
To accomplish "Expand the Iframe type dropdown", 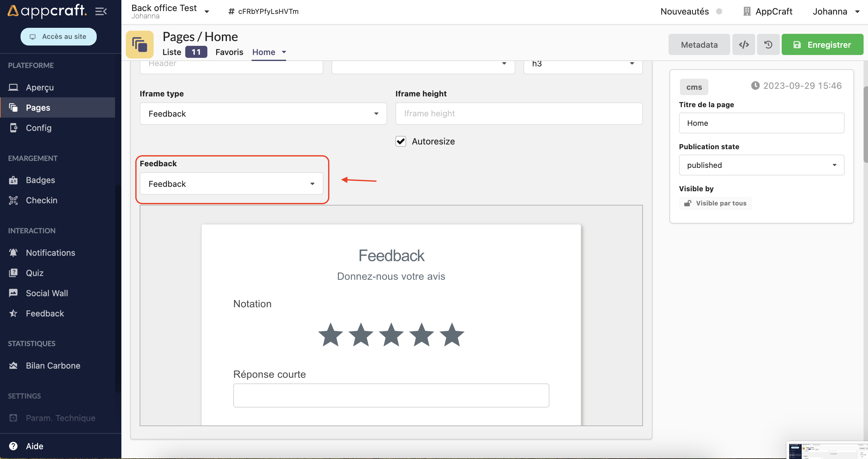I will tap(263, 113).
